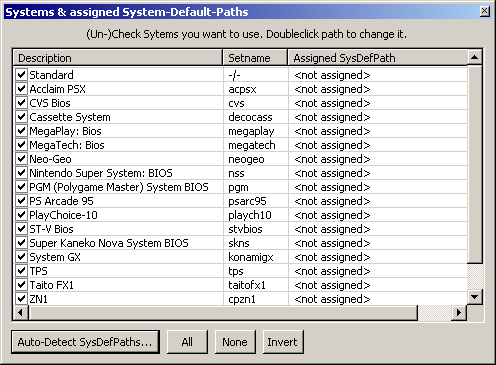Select the 'konamigx' setname cell
496x365 pixels.
251,257
